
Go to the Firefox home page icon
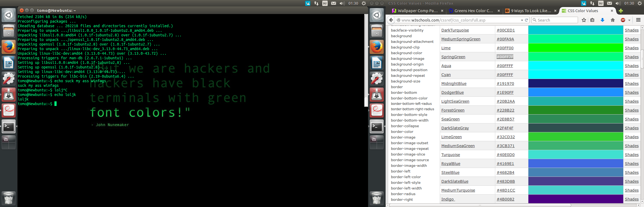coord(612,20)
